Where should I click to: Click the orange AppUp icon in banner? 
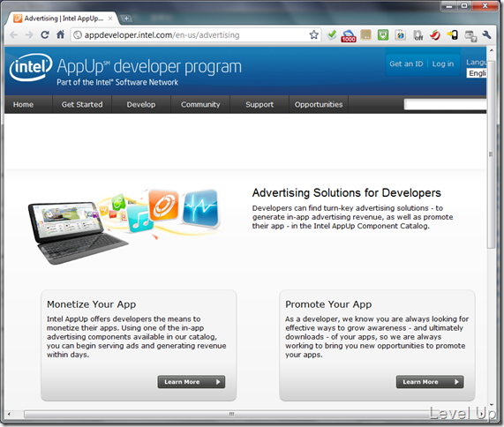click(x=163, y=206)
